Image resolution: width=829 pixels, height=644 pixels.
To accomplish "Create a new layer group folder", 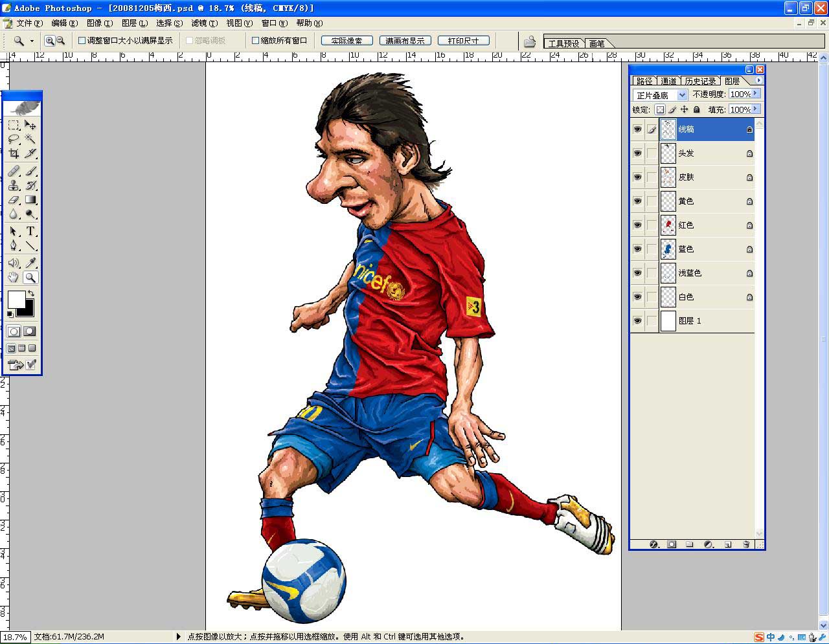I will (x=690, y=544).
